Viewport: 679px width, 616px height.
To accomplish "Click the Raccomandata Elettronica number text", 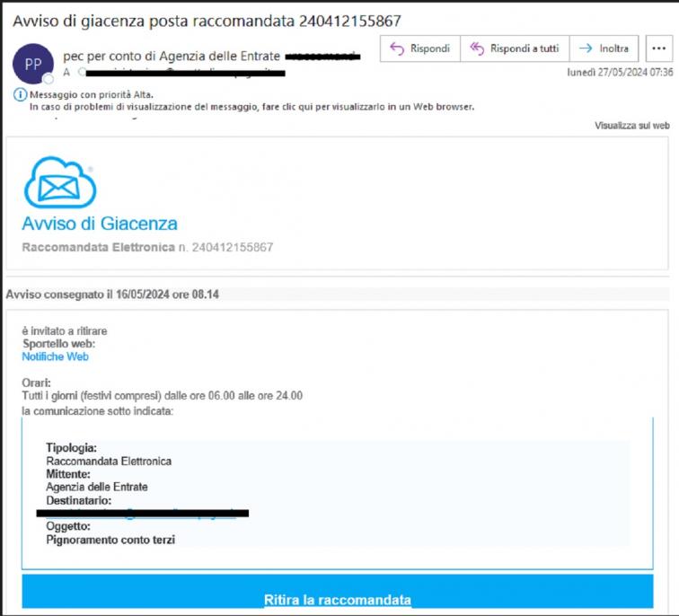I will 147,247.
